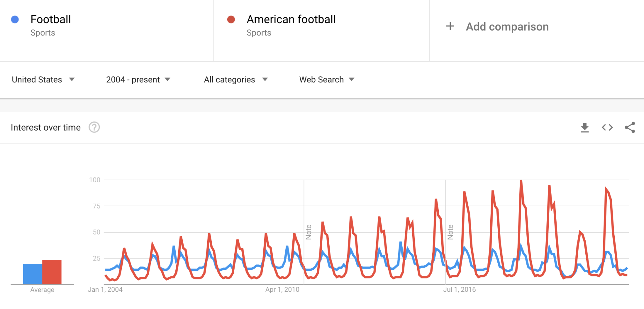Image resolution: width=644 pixels, height=309 pixels.
Task: Click the second Note marker near Jul 2016
Action: pyautogui.click(x=450, y=231)
